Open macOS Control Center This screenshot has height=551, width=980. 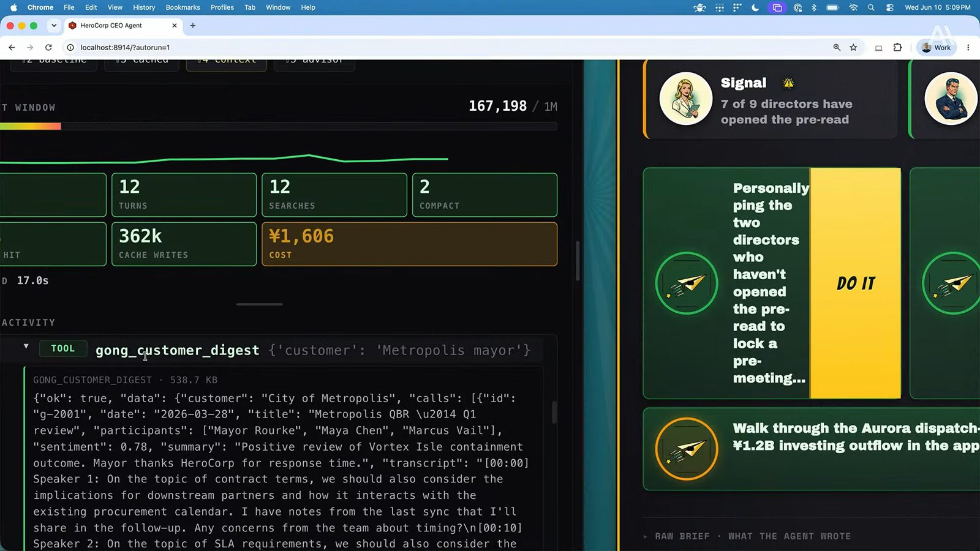890,7
